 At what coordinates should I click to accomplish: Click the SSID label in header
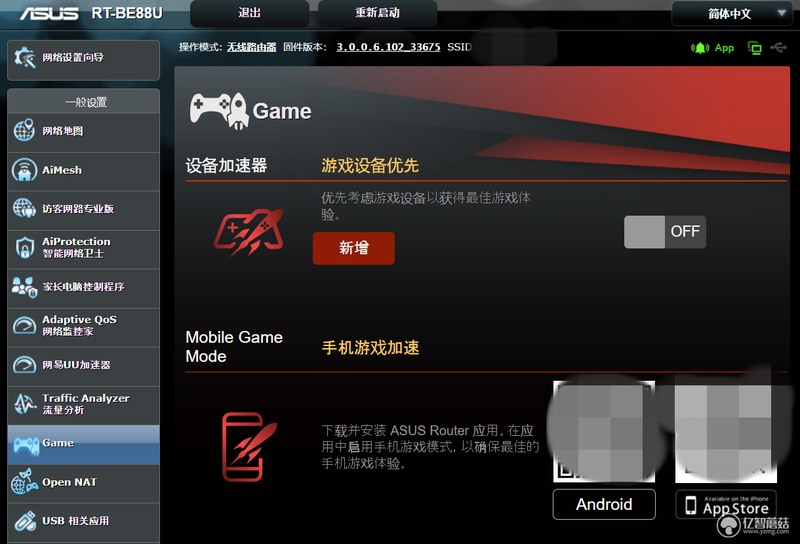pyautogui.click(x=460, y=47)
